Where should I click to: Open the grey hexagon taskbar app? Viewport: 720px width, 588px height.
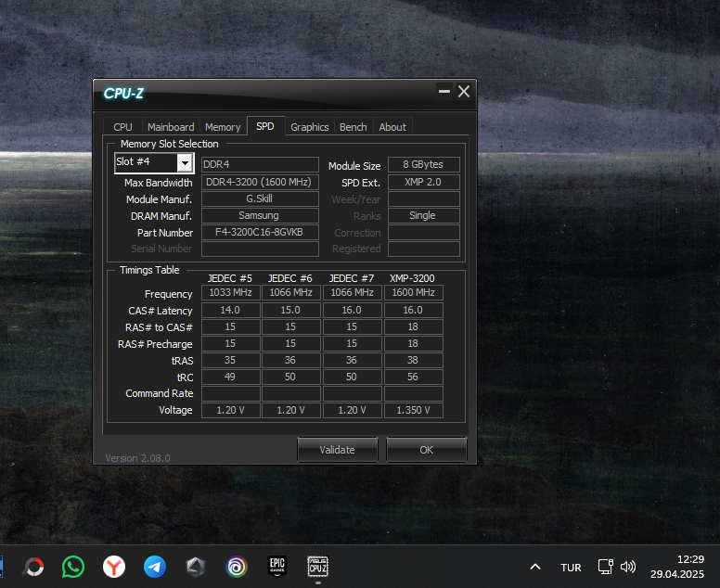tap(196, 567)
